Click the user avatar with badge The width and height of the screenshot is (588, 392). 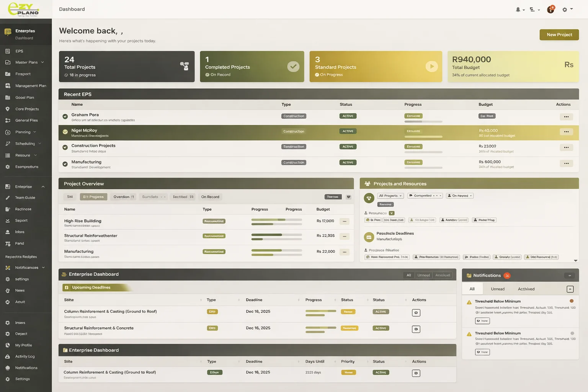coord(550,10)
